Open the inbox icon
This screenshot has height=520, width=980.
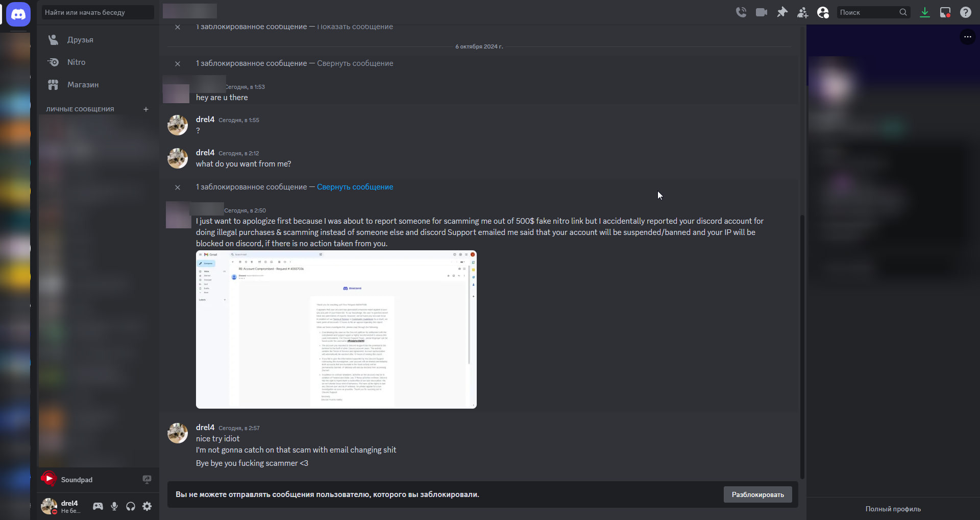[945, 12]
